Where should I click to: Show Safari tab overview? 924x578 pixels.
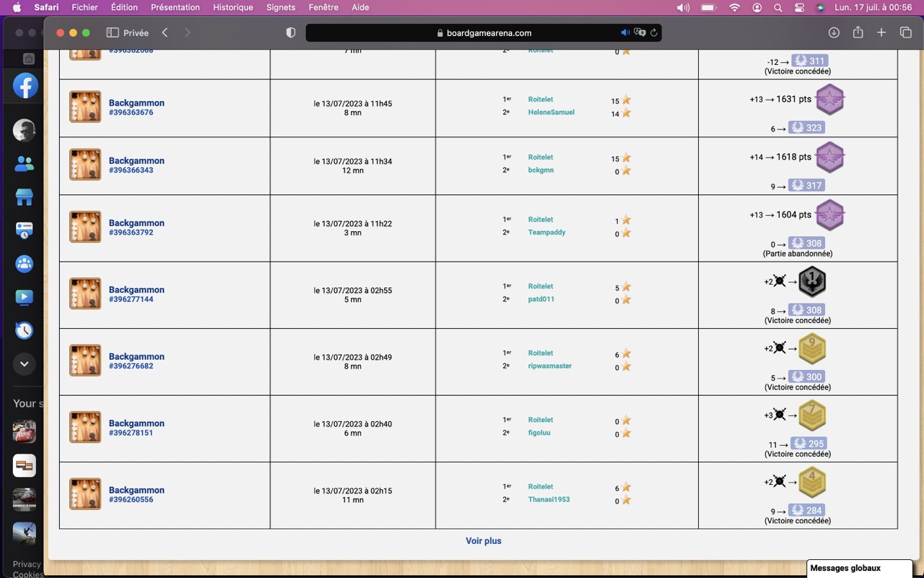[x=905, y=33]
